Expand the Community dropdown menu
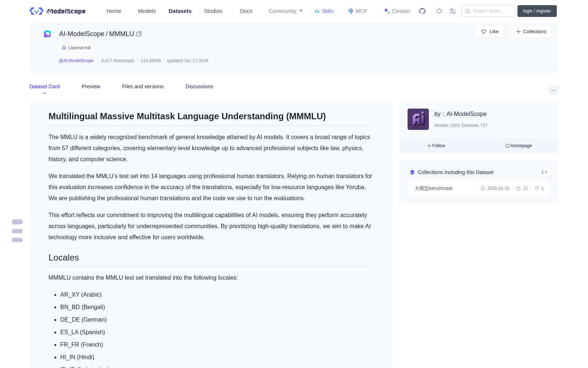Image resolution: width=588 pixels, height=368 pixels. point(286,11)
